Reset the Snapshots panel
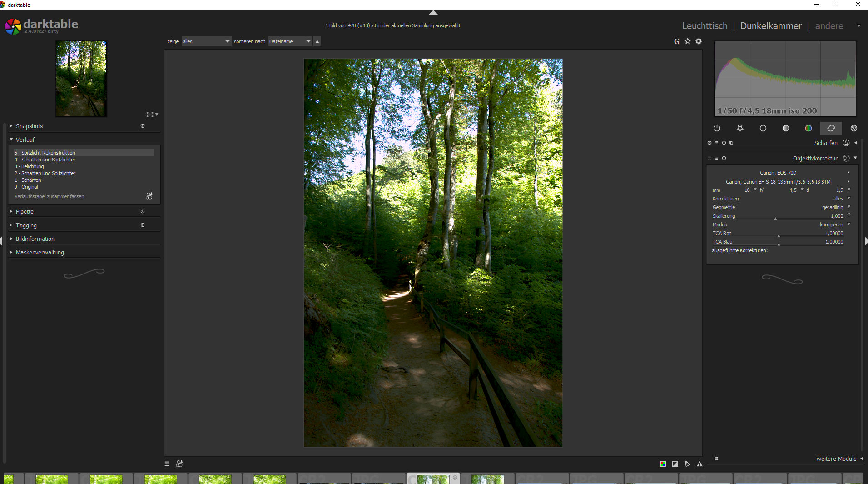 click(143, 126)
